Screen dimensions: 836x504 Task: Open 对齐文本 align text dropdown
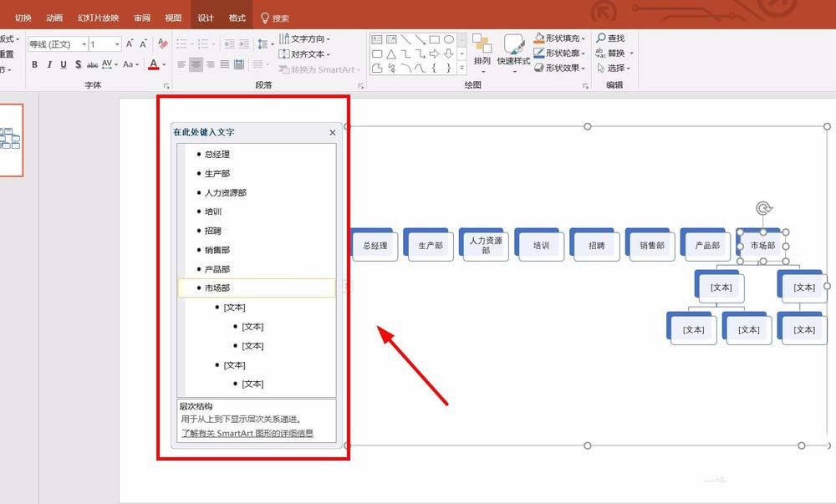304,54
